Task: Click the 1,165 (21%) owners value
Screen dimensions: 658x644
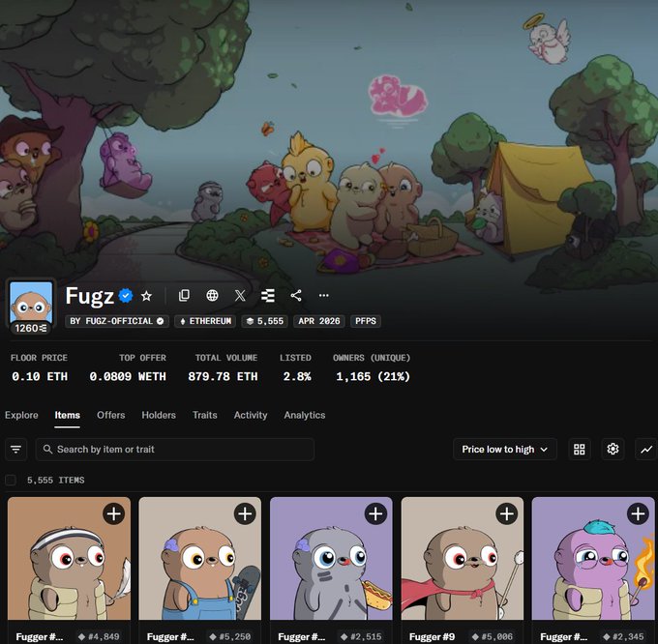Action: coord(373,376)
